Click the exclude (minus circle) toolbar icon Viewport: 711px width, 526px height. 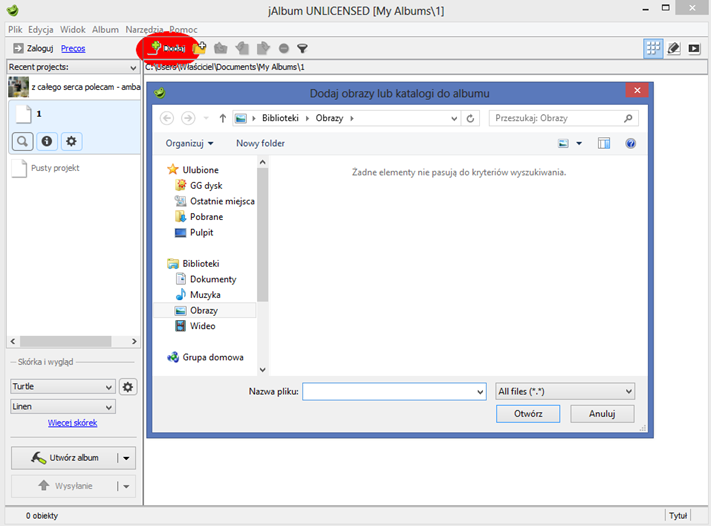pos(284,48)
